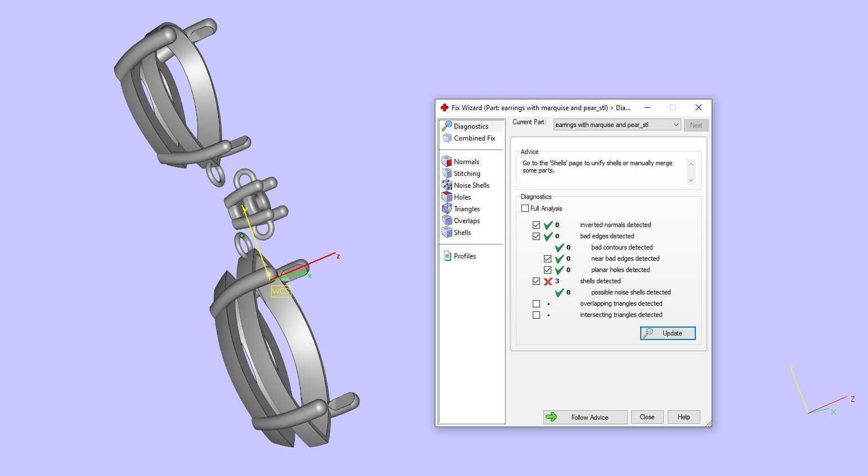Open the Current Part dropdown
Image resolution: width=868 pixels, height=476 pixels.
point(617,125)
